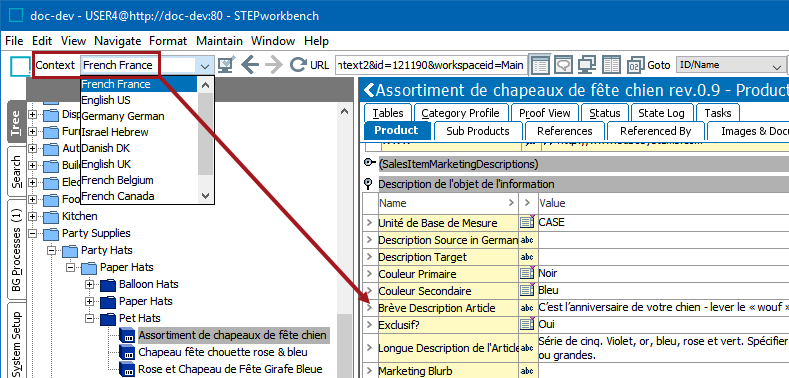Click the two-column layout toolbar icon
Viewport: 789px width, 378px height.
[x=611, y=65]
